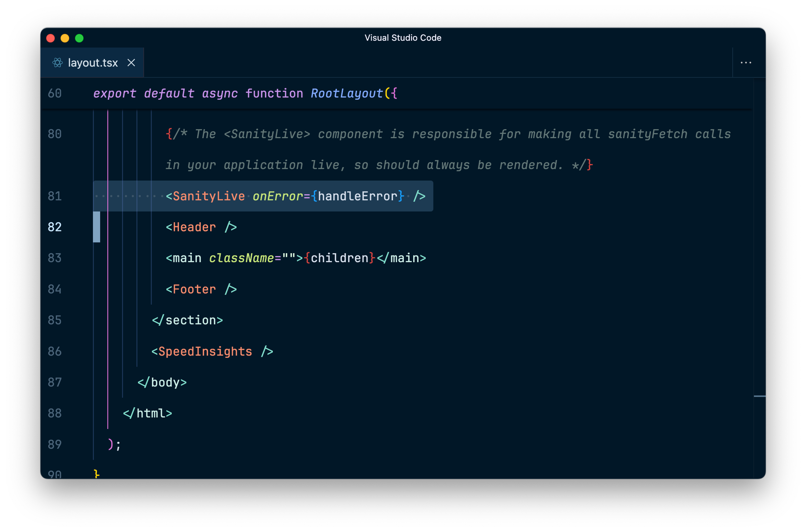Click the SpeedInsights component on line 86
Viewport: 806px width, 532px height.
tap(205, 351)
